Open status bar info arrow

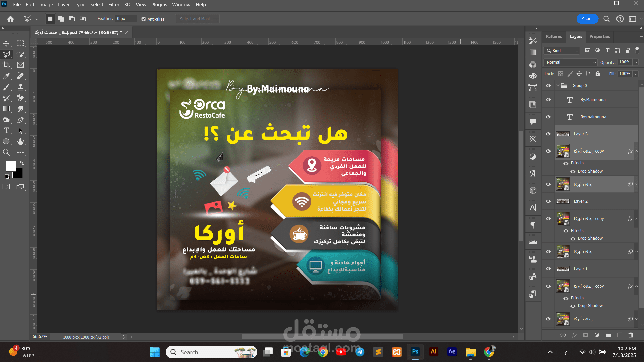[124, 337]
